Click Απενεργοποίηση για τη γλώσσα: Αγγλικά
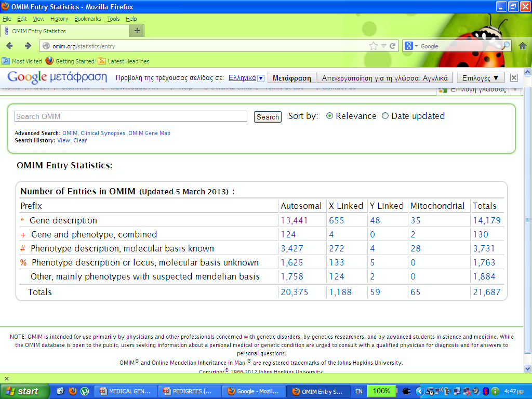532x399 pixels. coord(385,78)
